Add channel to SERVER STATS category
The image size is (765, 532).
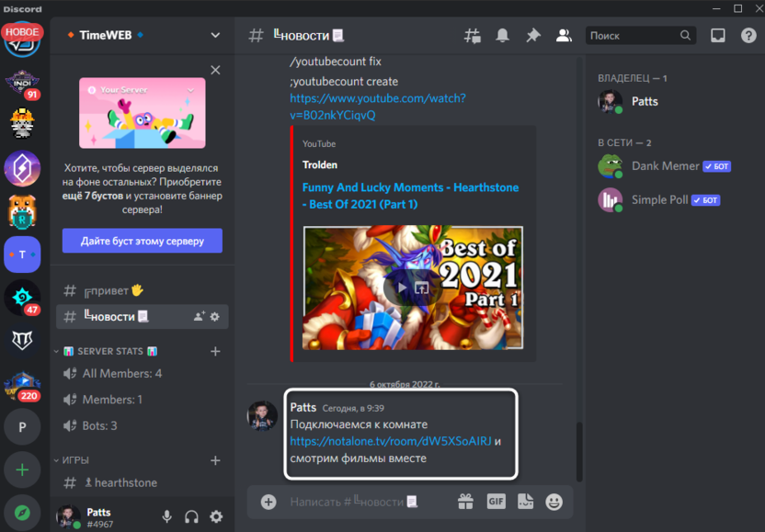215,351
